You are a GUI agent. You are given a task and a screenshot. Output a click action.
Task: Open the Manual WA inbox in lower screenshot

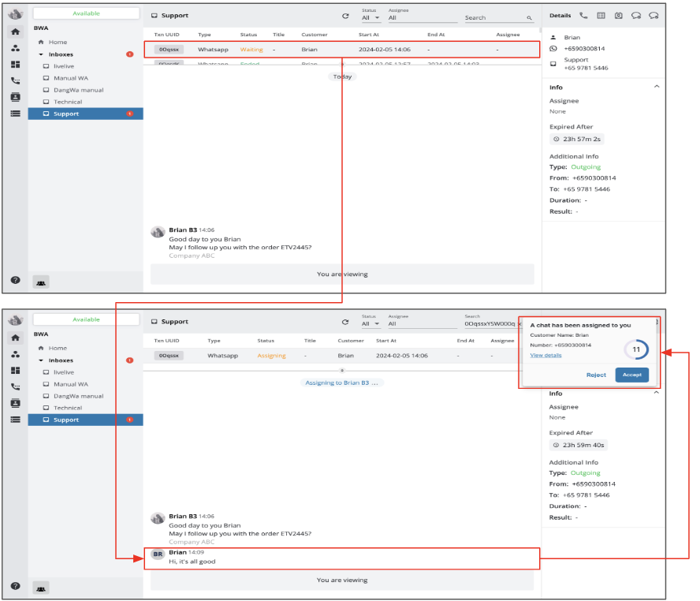(71, 384)
